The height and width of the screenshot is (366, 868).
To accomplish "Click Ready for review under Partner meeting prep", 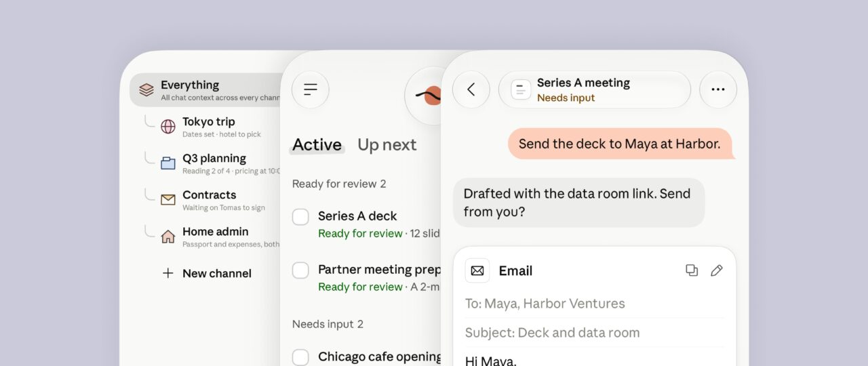I will point(360,287).
